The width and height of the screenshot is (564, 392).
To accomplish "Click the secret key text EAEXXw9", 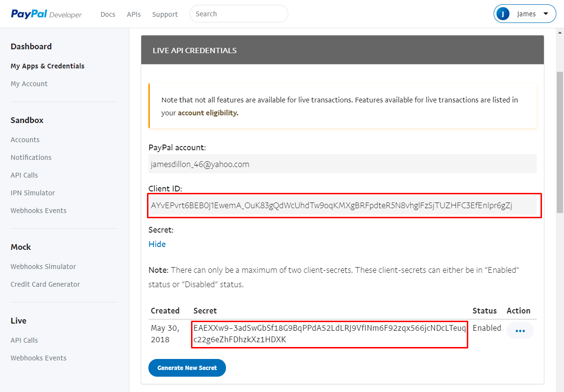I will pos(329,334).
